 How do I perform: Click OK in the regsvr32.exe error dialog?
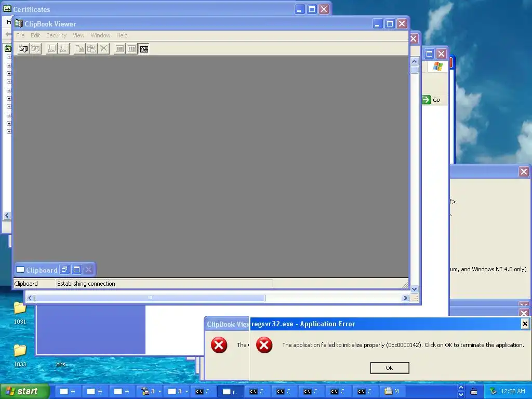coord(390,368)
